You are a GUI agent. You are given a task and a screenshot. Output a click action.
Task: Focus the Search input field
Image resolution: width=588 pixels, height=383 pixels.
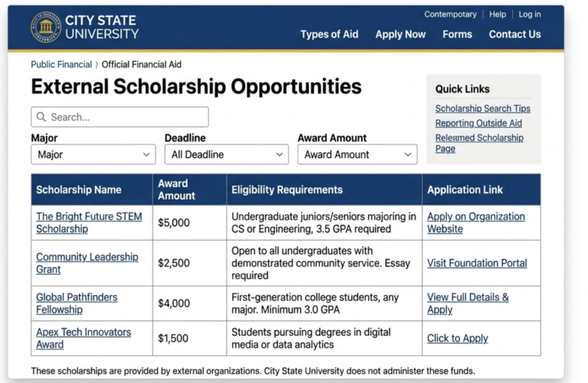click(120, 117)
